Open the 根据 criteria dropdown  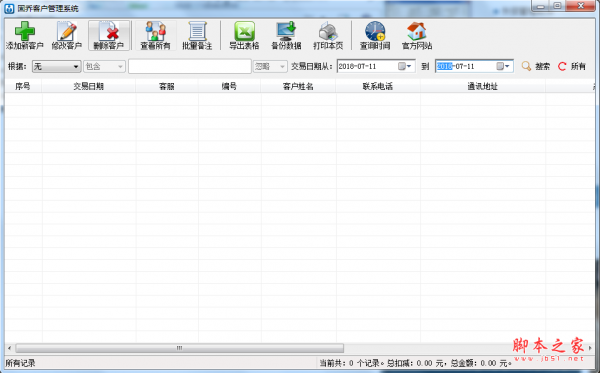point(56,67)
